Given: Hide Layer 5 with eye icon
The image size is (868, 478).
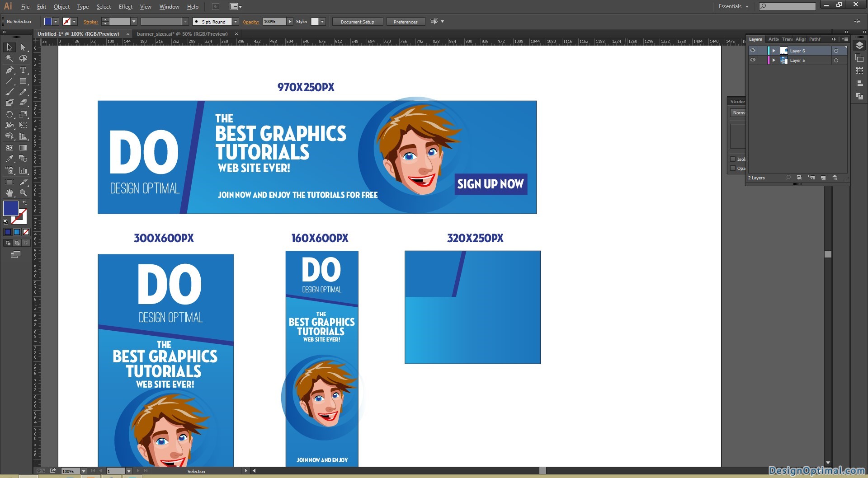Looking at the screenshot, I should [753, 60].
